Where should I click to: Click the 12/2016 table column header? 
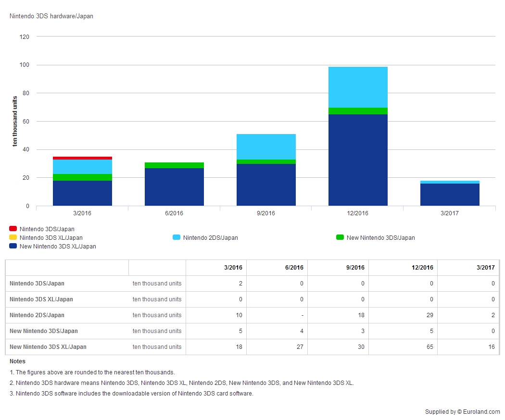(422, 268)
